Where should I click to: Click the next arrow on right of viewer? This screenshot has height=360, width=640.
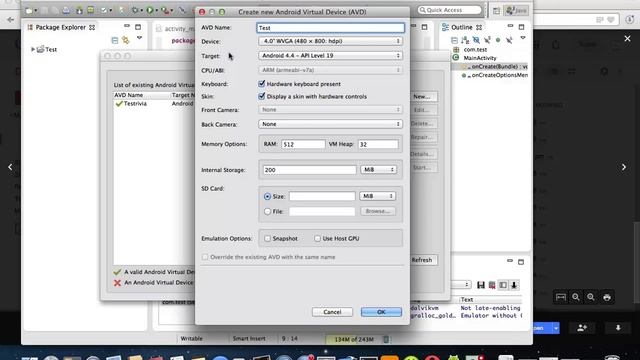[624, 167]
